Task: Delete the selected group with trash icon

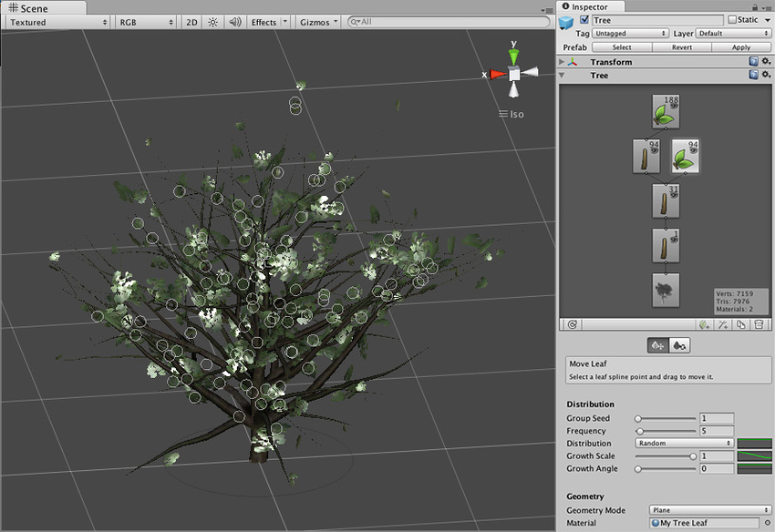Action: point(759,324)
